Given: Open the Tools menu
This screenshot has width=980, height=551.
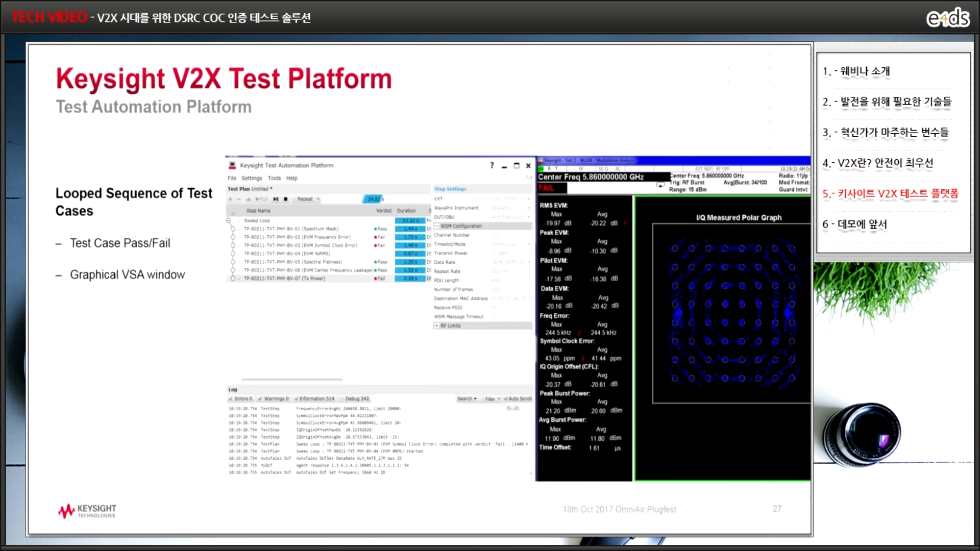Looking at the screenshot, I should (x=274, y=178).
